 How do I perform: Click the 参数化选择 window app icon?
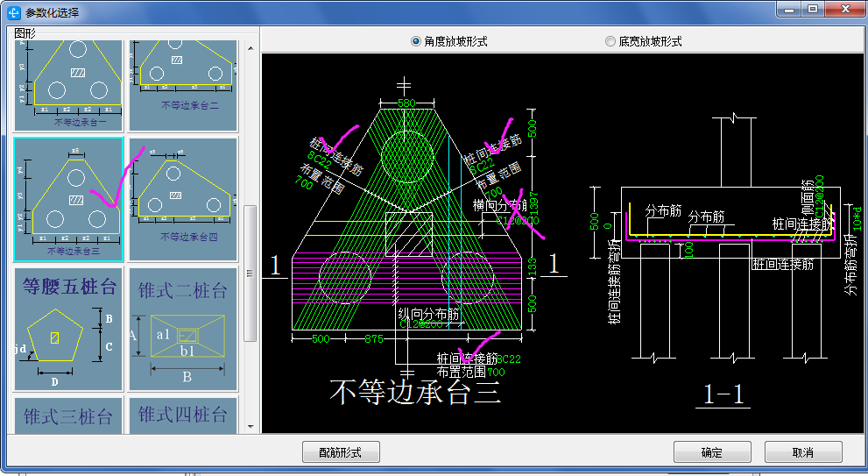click(13, 11)
